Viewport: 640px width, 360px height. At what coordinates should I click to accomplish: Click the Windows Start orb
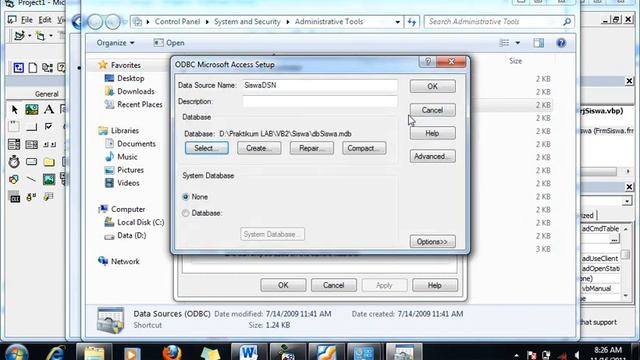pyautogui.click(x=17, y=353)
